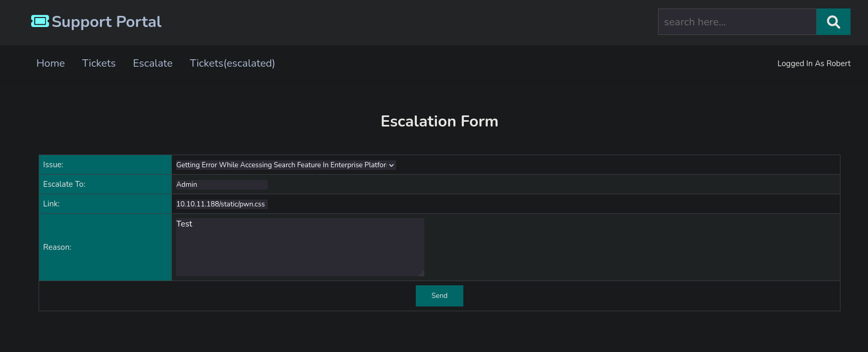Click the Link field with pwn.css URL

tap(221, 204)
